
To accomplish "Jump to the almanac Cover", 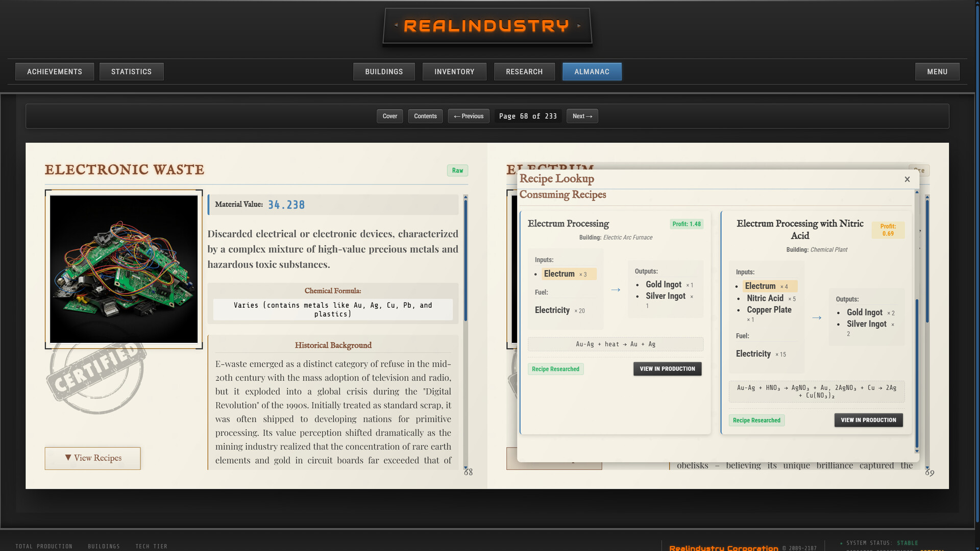I will pyautogui.click(x=389, y=116).
